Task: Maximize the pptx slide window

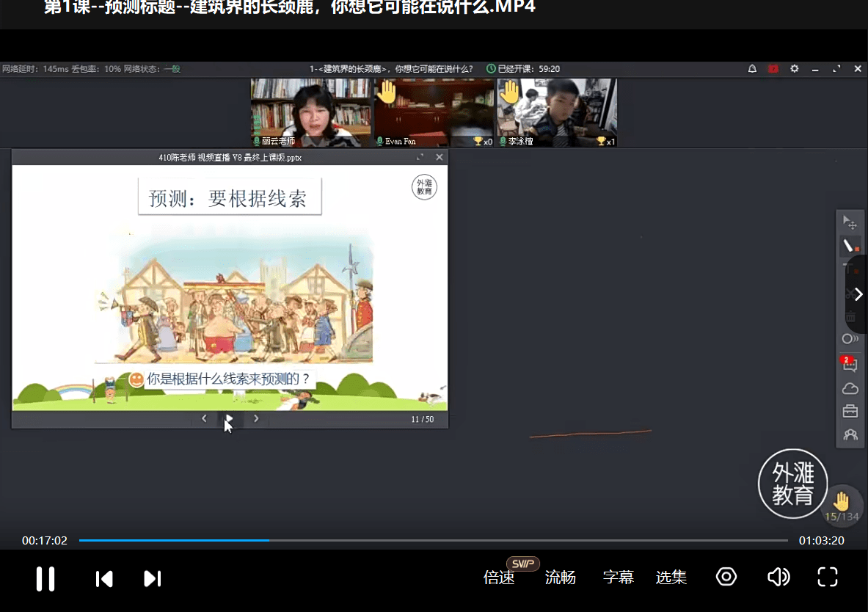Action: pos(420,157)
